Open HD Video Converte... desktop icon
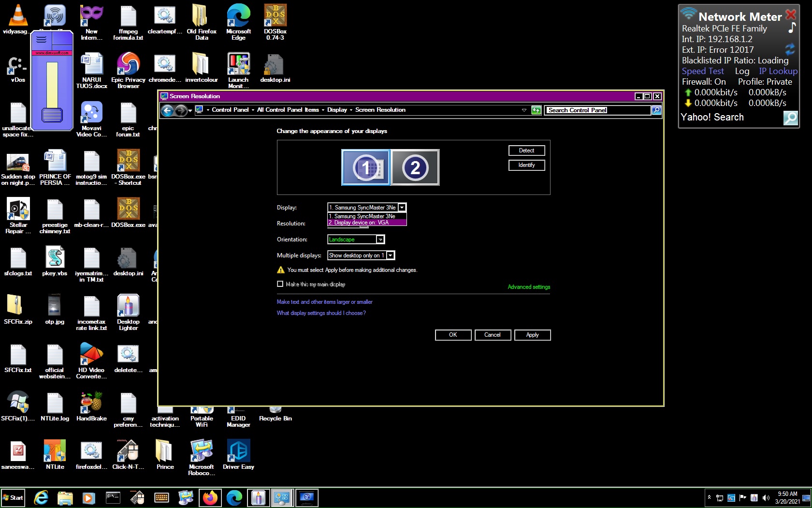 coord(91,361)
